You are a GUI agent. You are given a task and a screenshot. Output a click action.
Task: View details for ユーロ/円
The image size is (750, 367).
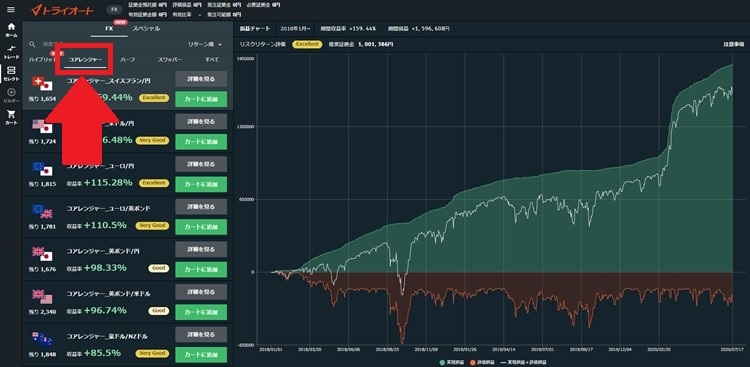[x=201, y=164]
